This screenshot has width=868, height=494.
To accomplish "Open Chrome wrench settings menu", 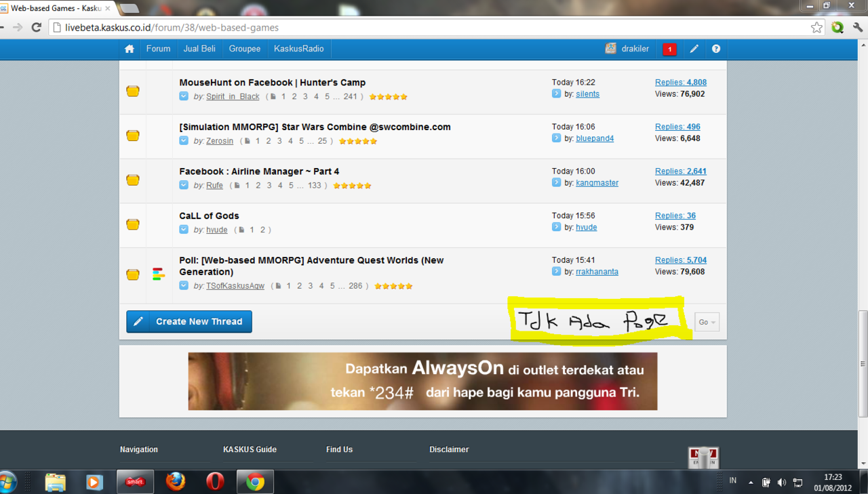I will (858, 28).
